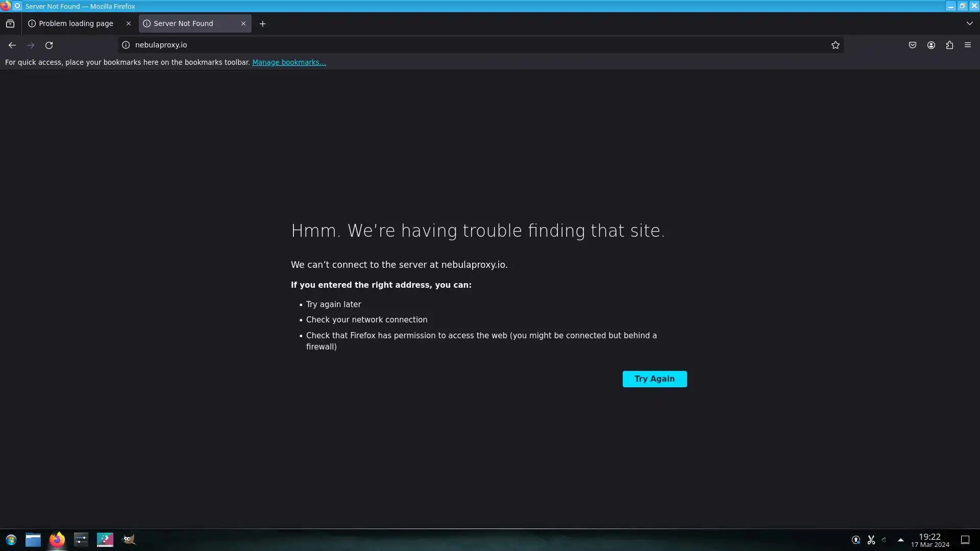The image size is (980, 551).
Task: Switch to the Problem loading page tab
Action: click(x=76, y=23)
